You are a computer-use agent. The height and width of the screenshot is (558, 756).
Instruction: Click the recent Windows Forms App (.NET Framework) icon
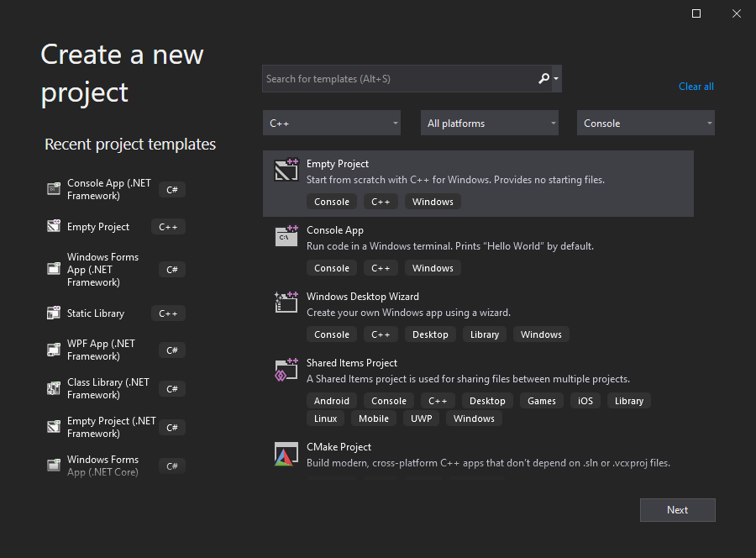point(54,269)
